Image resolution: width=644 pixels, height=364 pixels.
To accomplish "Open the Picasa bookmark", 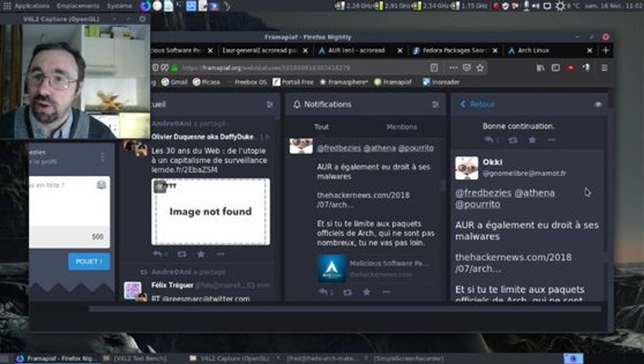I will tap(207, 82).
